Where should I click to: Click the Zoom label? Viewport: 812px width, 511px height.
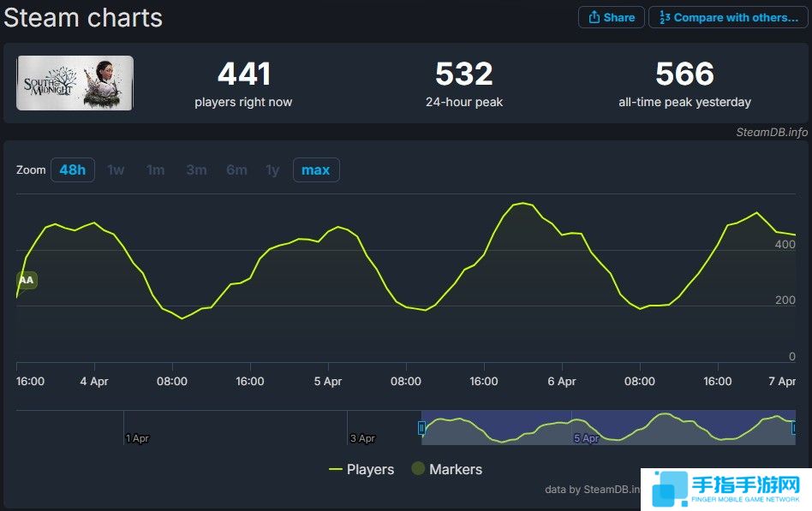tap(31, 169)
